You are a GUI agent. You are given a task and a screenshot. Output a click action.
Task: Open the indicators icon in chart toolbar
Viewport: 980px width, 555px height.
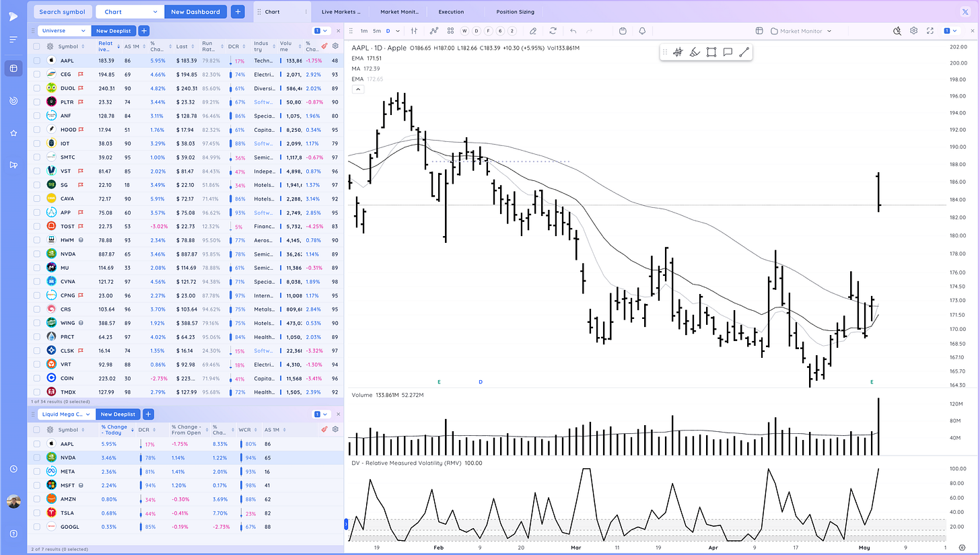(x=434, y=31)
